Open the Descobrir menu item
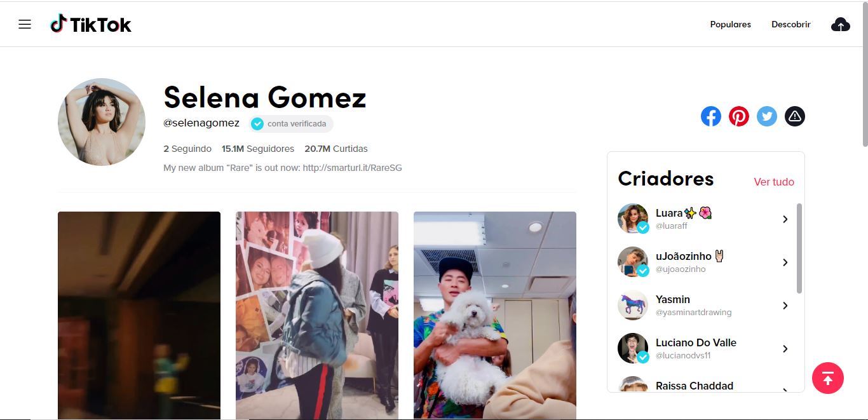This screenshot has height=420, width=868. 790,25
